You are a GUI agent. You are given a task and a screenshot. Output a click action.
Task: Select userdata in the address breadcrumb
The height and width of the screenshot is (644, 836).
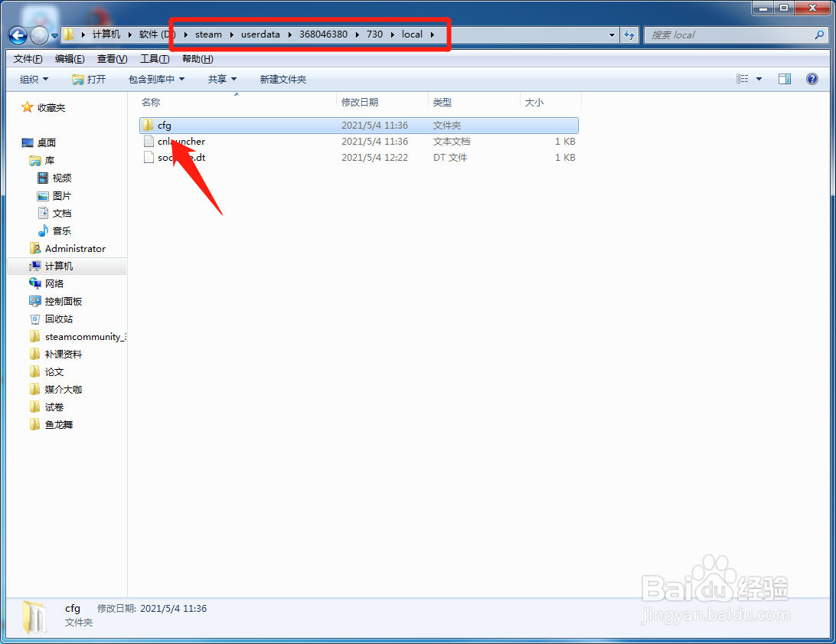tap(260, 34)
